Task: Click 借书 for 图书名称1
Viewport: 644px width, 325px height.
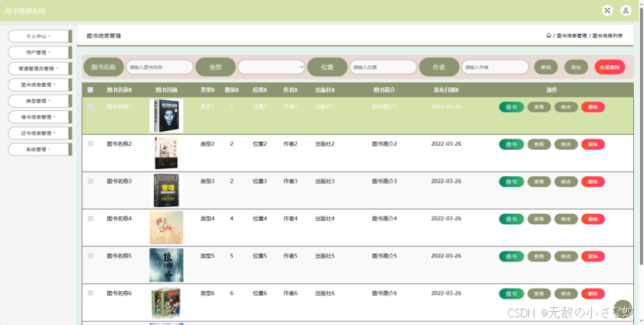Action: [511, 107]
